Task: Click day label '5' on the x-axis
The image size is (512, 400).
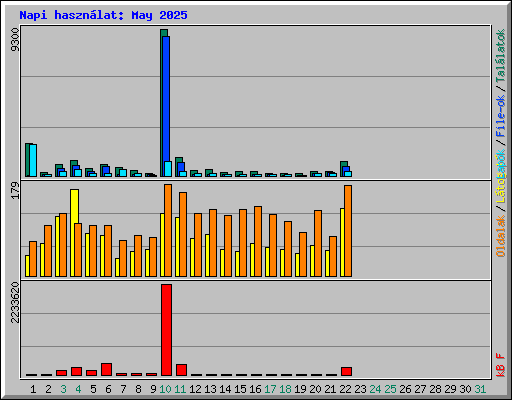Action: click(x=93, y=389)
